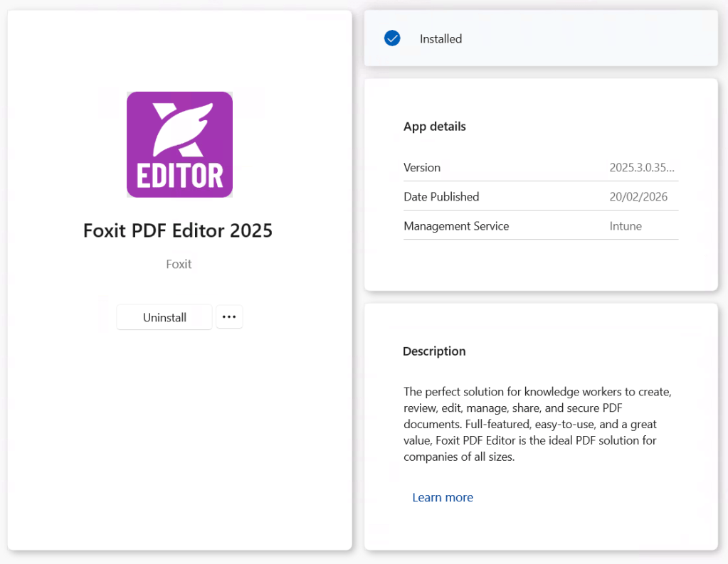Click the white EDITOR text in logo
This screenshot has height=564, width=728.
[x=179, y=175]
